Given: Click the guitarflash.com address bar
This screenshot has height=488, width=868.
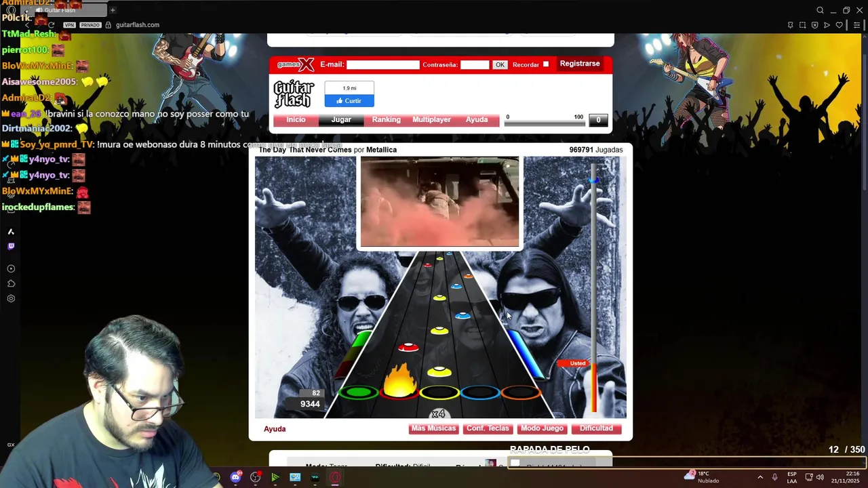Looking at the screenshot, I should pyautogui.click(x=138, y=25).
